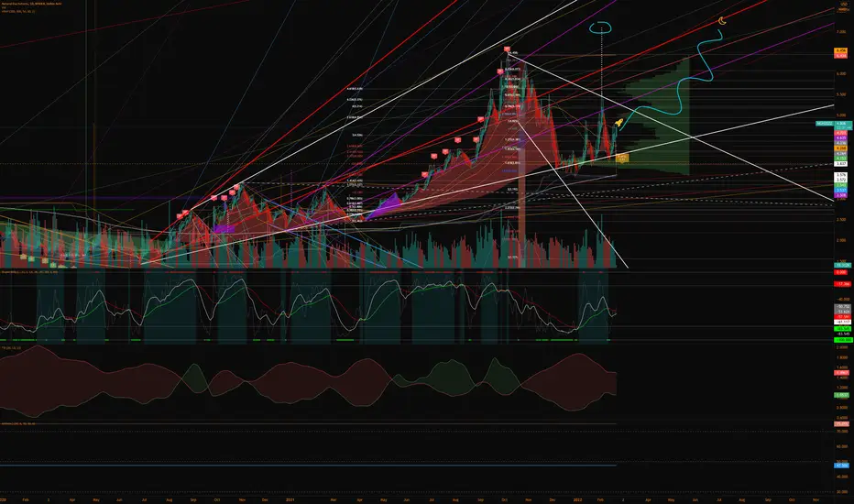Click the yellow note label near the last candle
The height and width of the screenshot is (504, 854).
[x=622, y=158]
